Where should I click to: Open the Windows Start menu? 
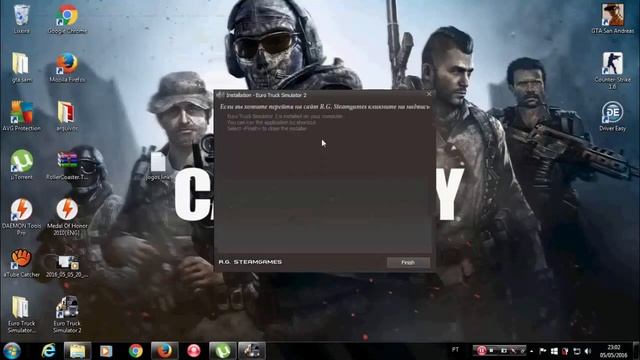coord(12,351)
